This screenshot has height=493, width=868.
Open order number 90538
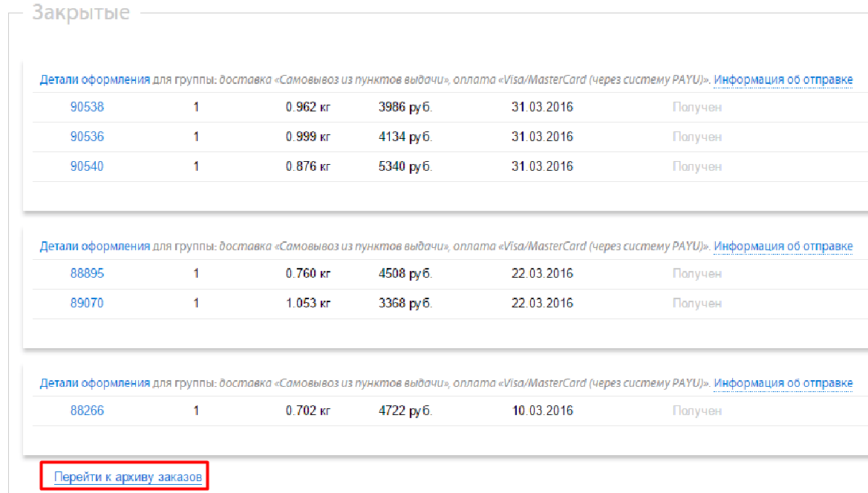point(87,107)
